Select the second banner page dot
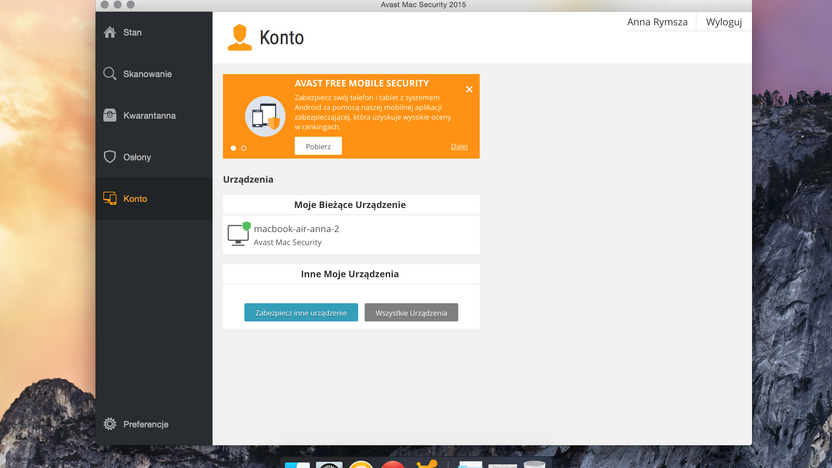Viewport: 832px width, 468px height. pos(244,148)
